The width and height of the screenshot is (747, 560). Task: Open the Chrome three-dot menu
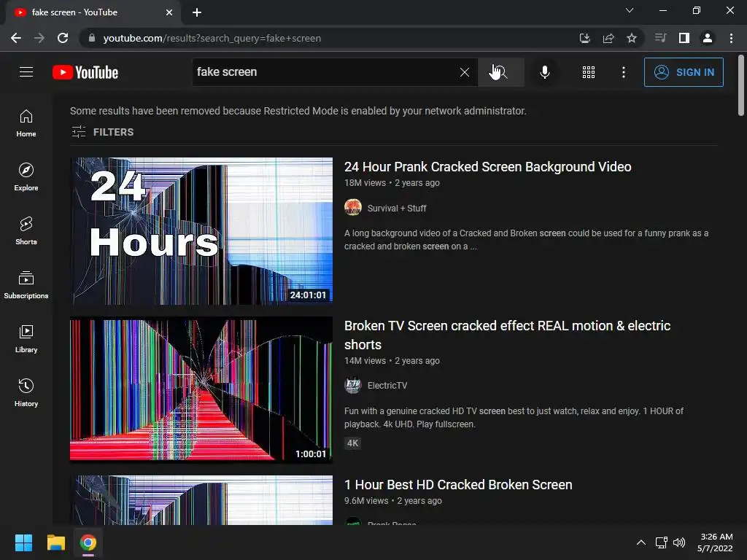click(731, 38)
